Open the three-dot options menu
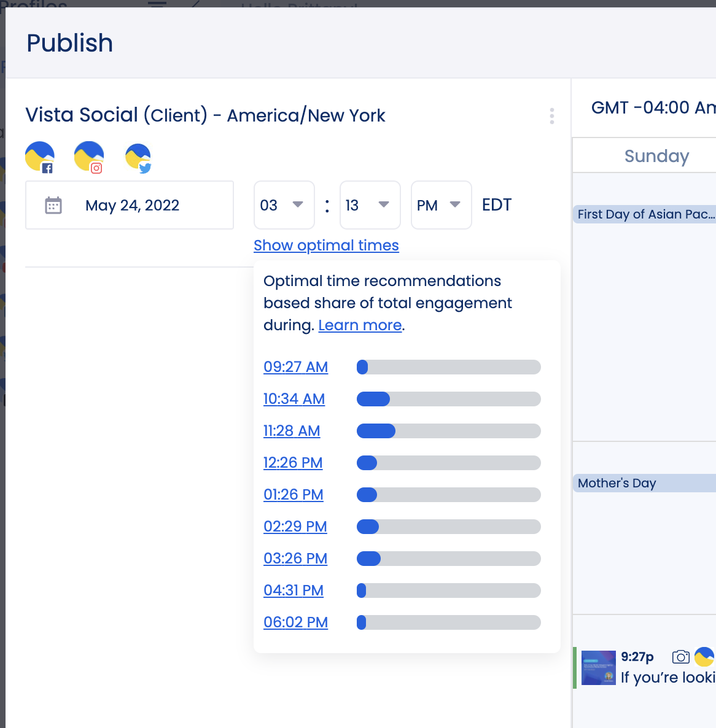Image resolution: width=716 pixels, height=728 pixels. [x=551, y=115]
